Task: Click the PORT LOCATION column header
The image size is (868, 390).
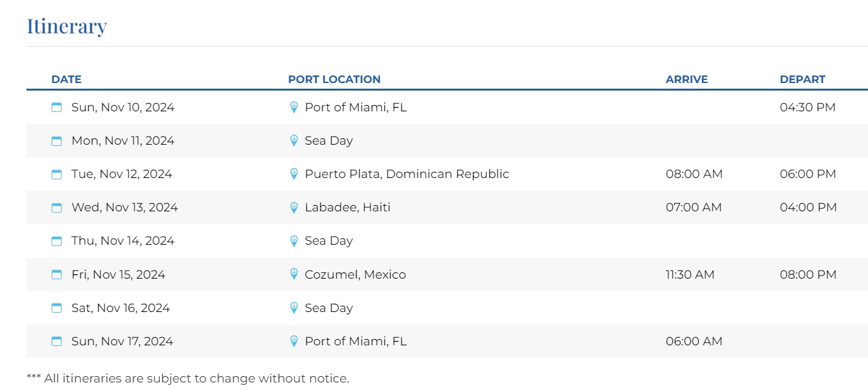Action: pyautogui.click(x=334, y=79)
